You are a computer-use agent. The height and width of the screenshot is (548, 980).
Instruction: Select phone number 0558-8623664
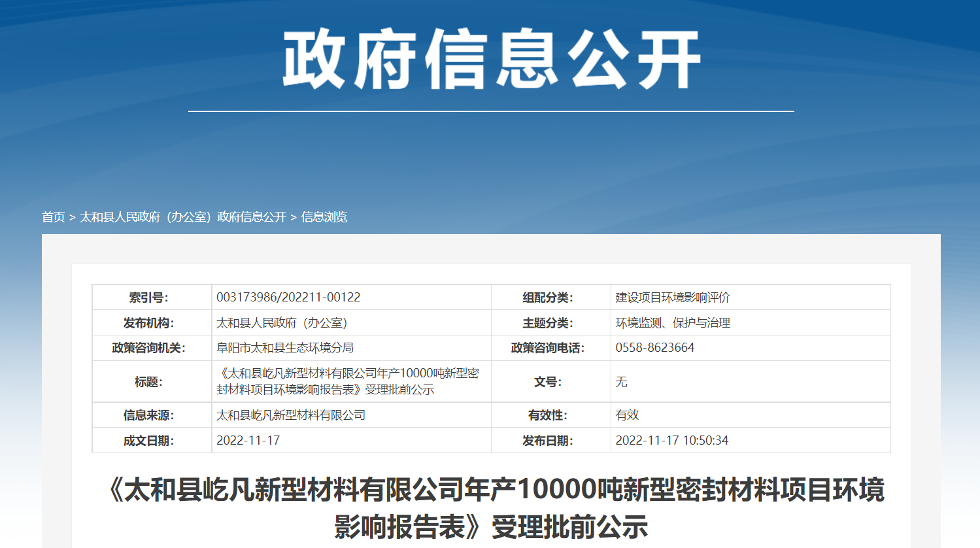tap(655, 348)
